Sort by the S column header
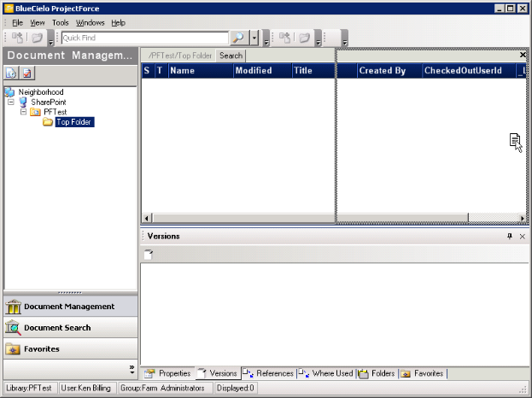The image size is (532, 398). tap(148, 71)
